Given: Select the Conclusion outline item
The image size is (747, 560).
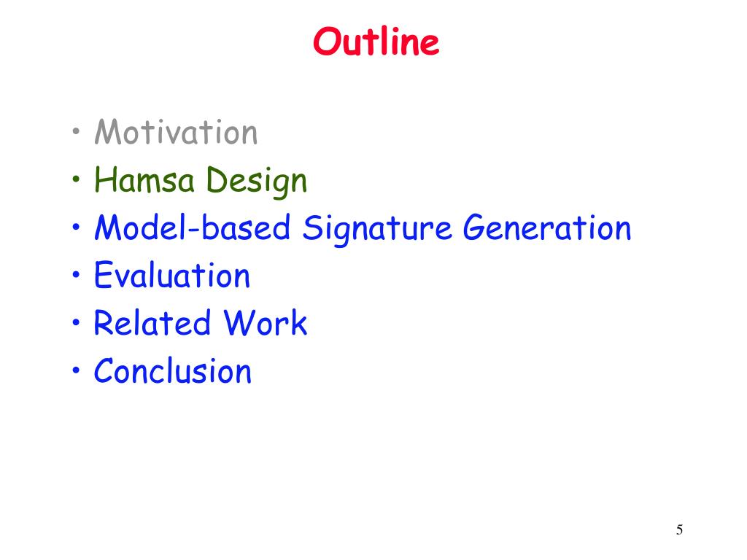Looking at the screenshot, I should click(172, 371).
